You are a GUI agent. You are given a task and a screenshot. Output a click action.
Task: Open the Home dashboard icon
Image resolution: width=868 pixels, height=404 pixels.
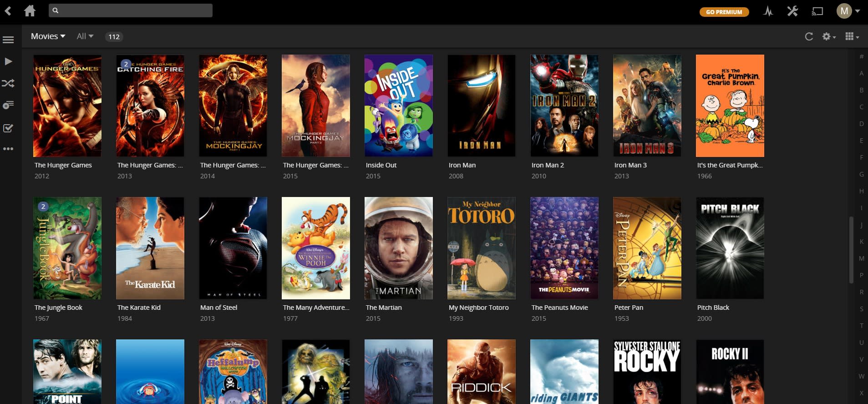point(30,10)
